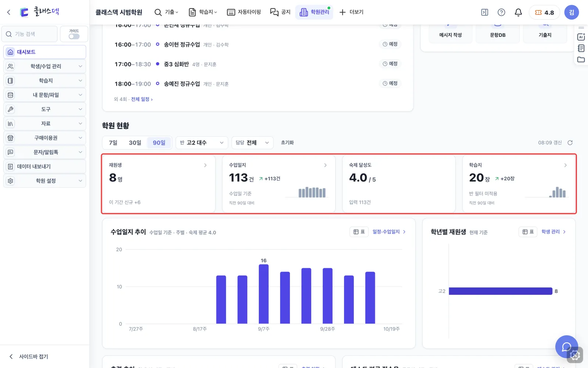The width and height of the screenshot is (588, 368).
Task: Expand 구매이용권 sidebar section
Action: pos(45,138)
